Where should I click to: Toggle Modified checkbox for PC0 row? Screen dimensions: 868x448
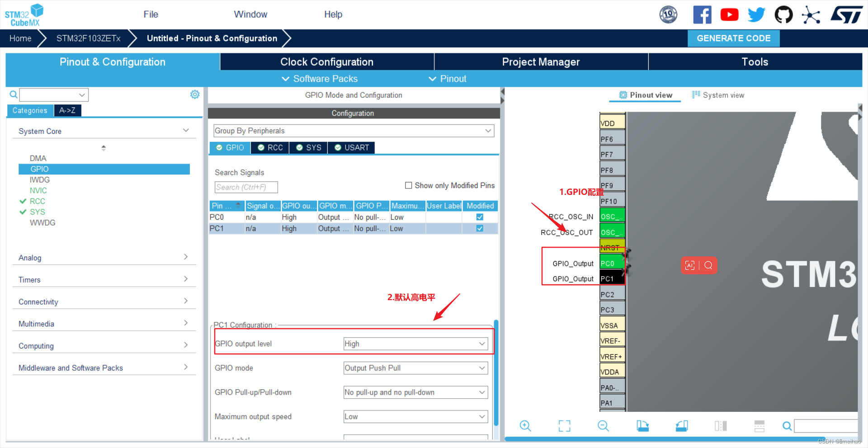pyautogui.click(x=480, y=217)
